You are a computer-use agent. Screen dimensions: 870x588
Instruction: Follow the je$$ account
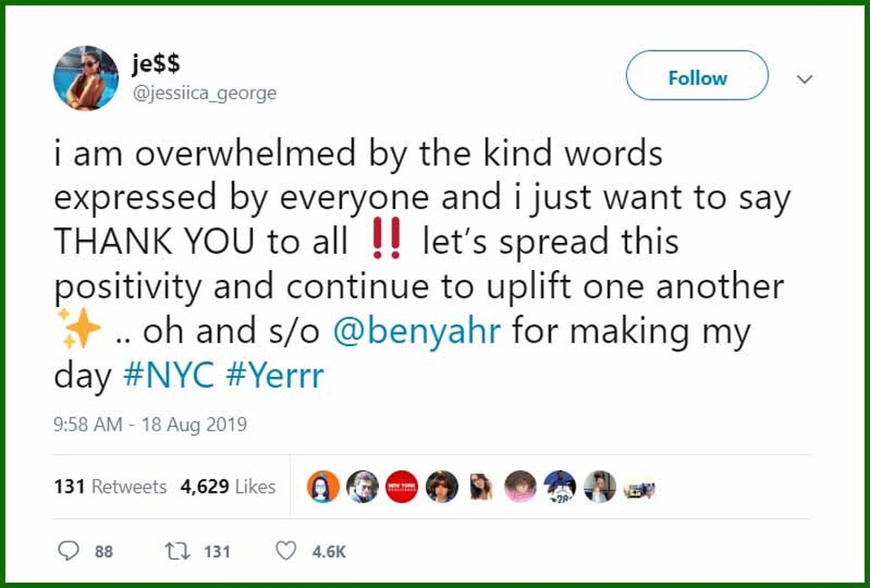pyautogui.click(x=697, y=78)
